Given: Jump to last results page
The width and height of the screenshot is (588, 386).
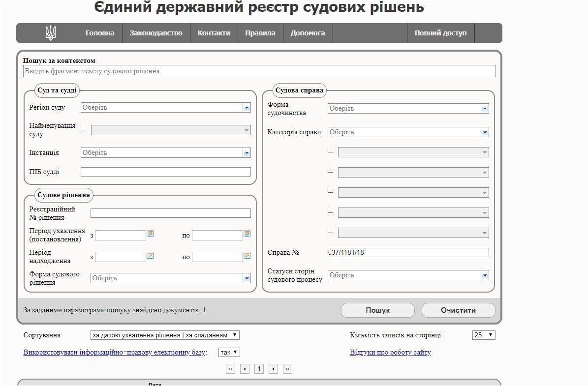Looking at the screenshot, I should click(288, 369).
